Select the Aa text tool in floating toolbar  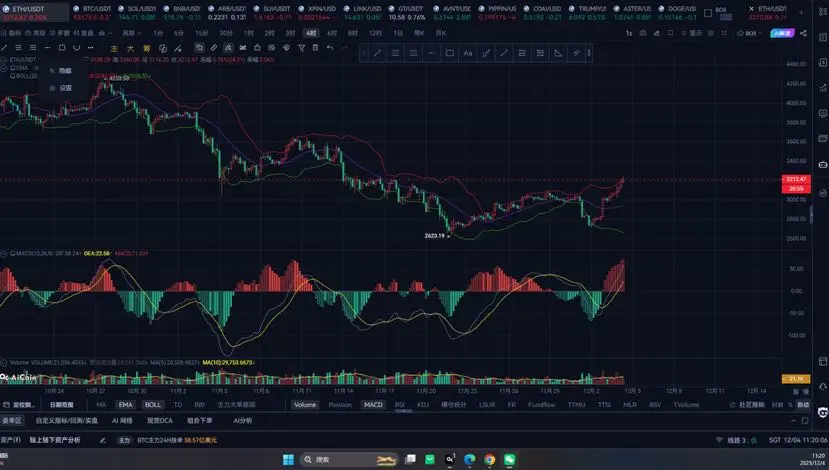tap(468, 53)
